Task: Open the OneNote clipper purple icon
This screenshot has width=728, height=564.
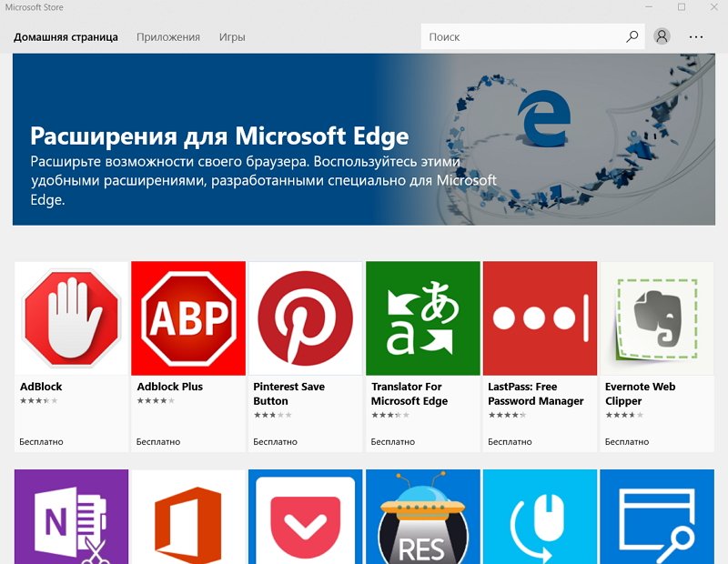Action: point(72,517)
